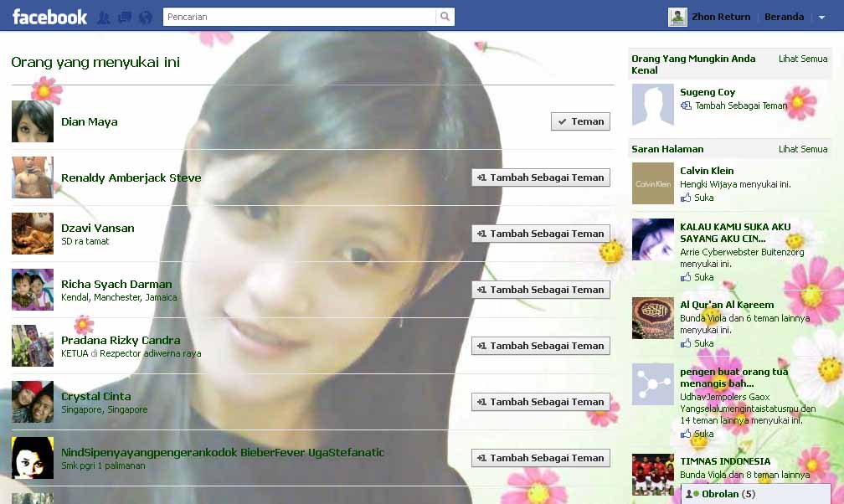Open Dian Maya name link
The width and height of the screenshot is (844, 504).
tap(90, 121)
